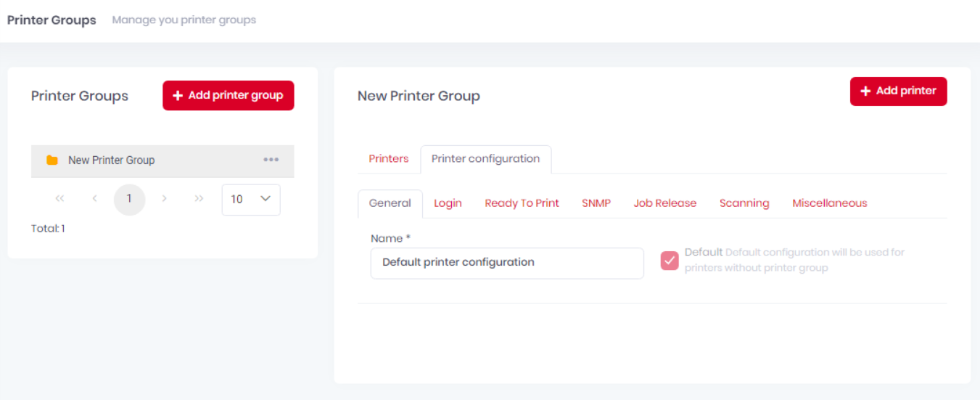
Task: Click the orange folder icon beside New Printer Group
Action: pyautogui.click(x=52, y=160)
